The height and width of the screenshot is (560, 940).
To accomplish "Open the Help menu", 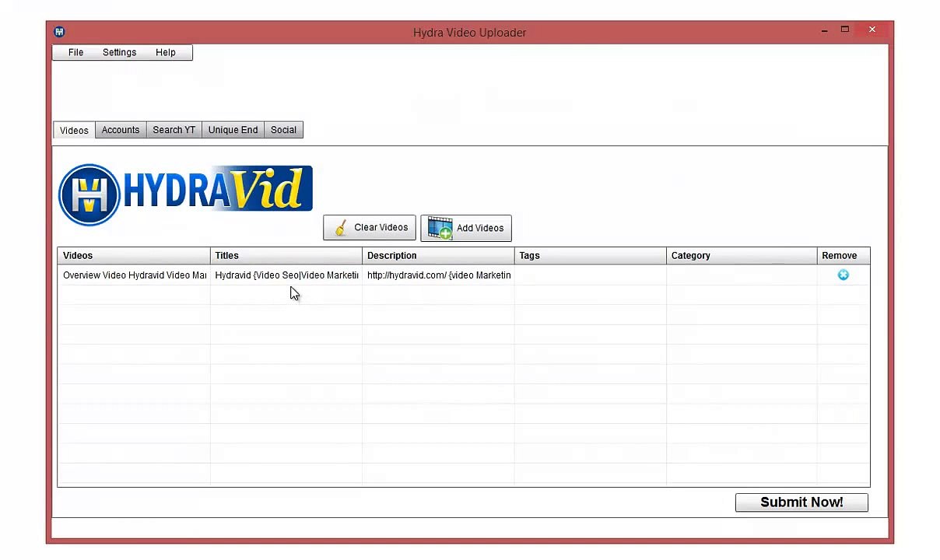I will click(x=165, y=52).
